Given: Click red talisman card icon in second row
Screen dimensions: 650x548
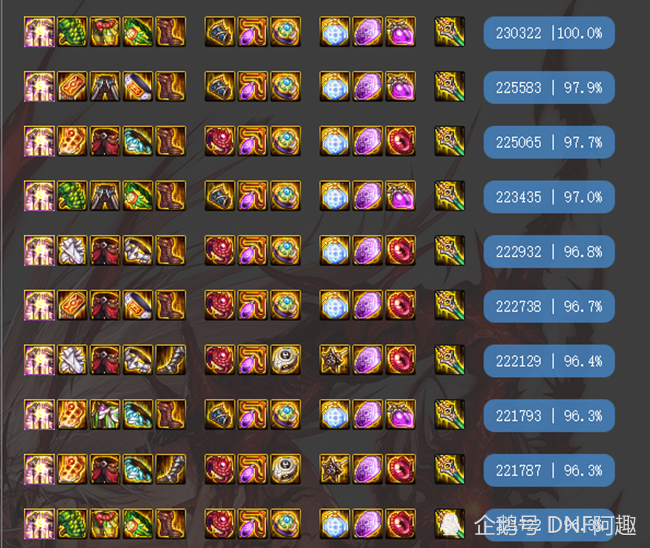Looking at the screenshot, I should (x=72, y=86).
